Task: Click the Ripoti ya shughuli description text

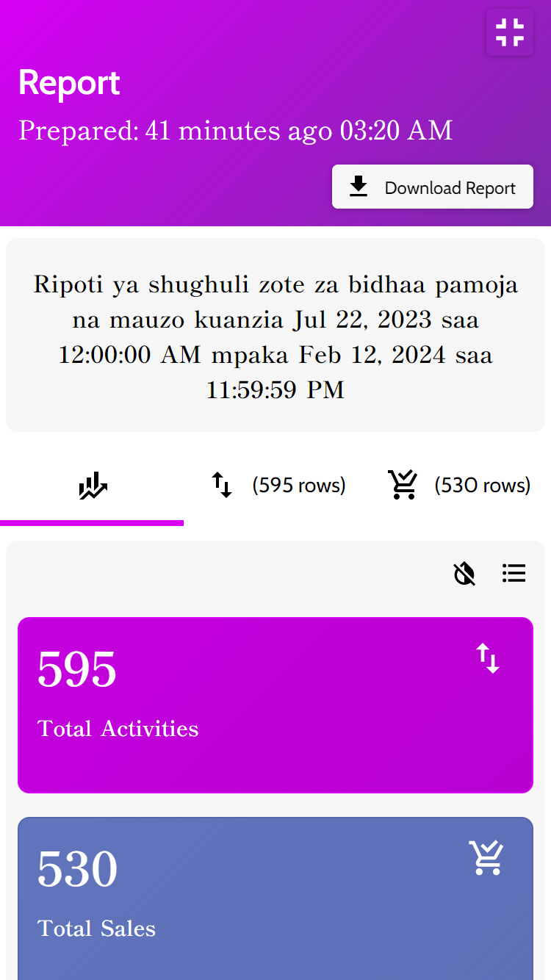Action: pyautogui.click(x=275, y=337)
